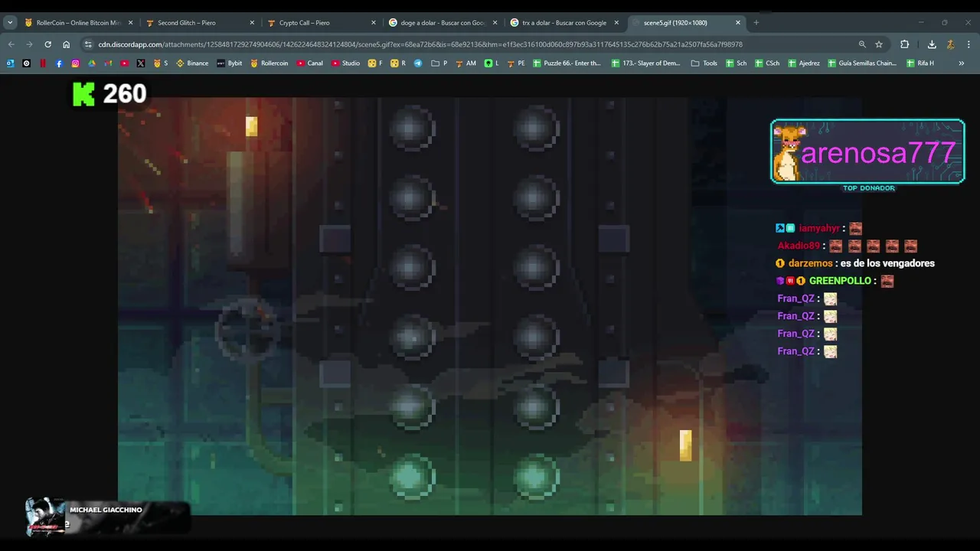Open the Netflix bookmark icon

(43, 63)
